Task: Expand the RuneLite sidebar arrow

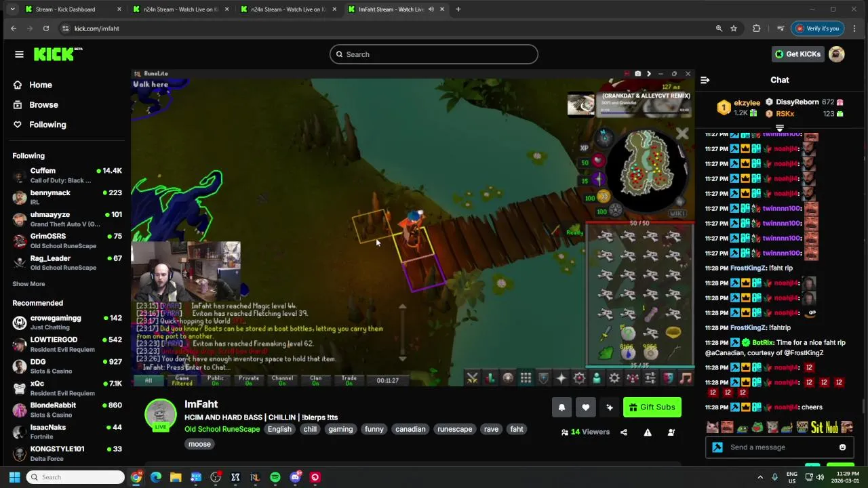Action: (649, 74)
